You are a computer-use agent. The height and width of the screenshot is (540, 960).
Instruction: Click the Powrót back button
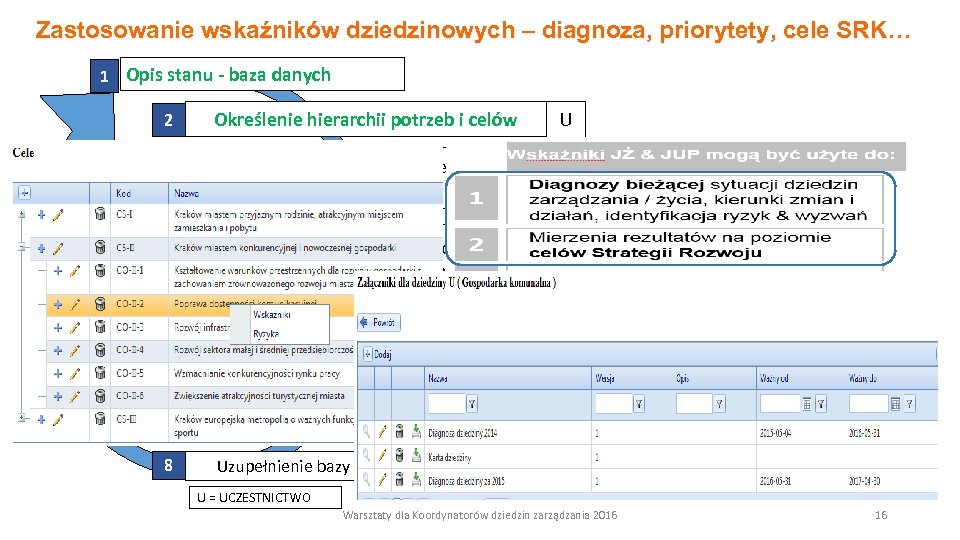(x=379, y=322)
